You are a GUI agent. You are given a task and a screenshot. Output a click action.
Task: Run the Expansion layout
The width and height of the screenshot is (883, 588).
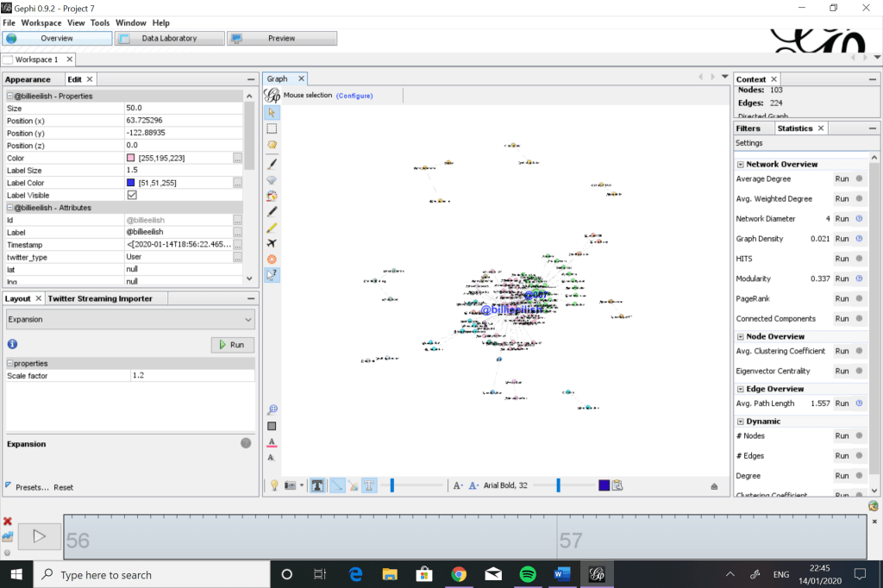click(x=232, y=344)
